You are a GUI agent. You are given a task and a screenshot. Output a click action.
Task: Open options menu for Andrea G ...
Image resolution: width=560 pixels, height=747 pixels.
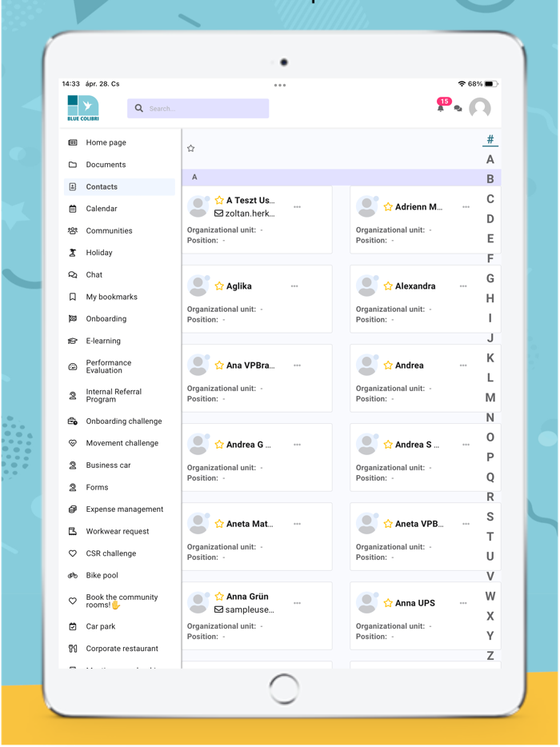click(x=298, y=445)
